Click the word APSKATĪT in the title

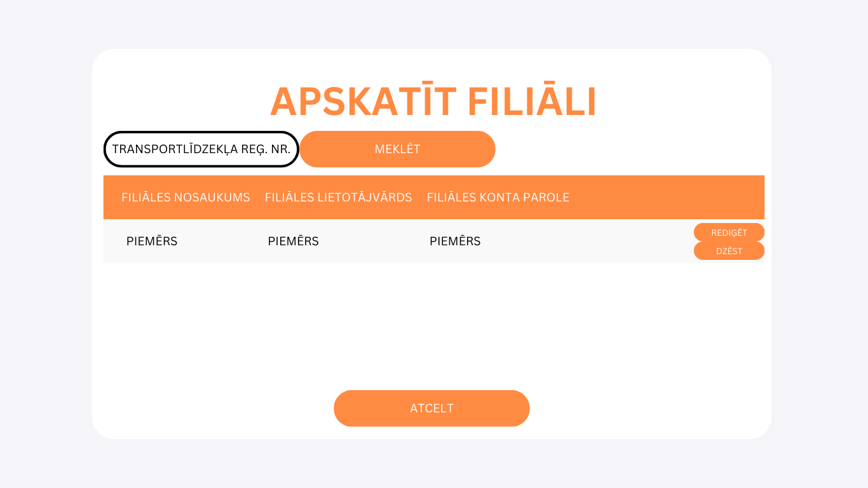[363, 102]
